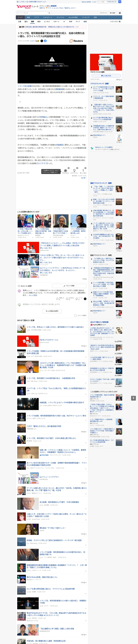The image size is (138, 644).
Task: Click the header search magnifier button
Action: point(120,2)
